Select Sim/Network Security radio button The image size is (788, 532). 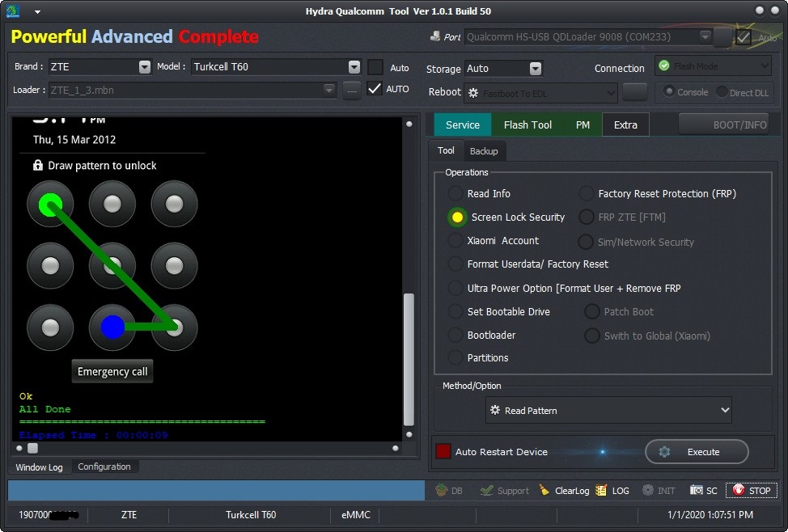[x=586, y=242]
